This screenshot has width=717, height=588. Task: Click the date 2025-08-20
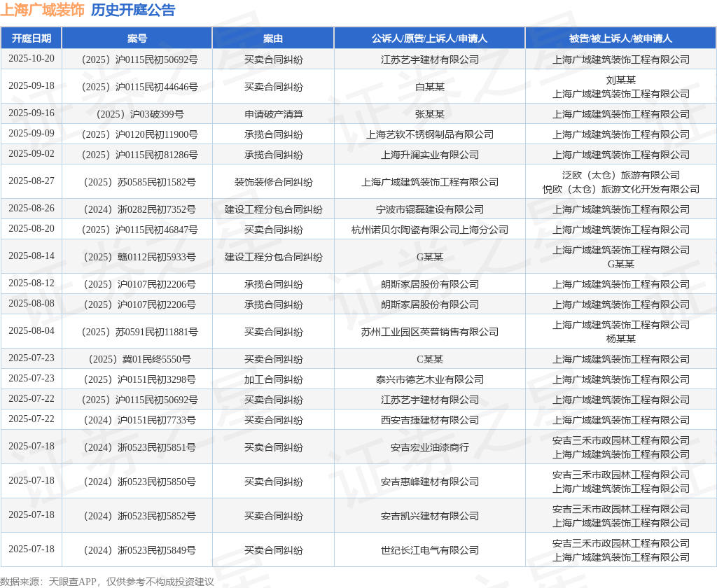(31, 229)
